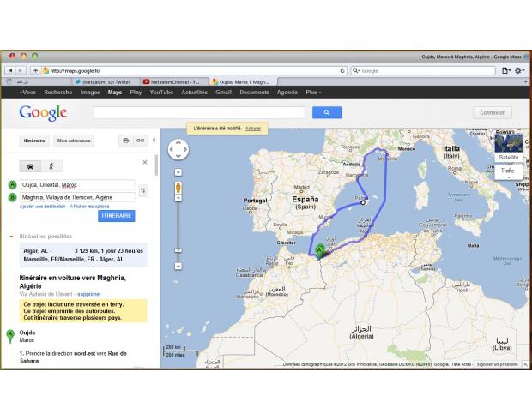This screenshot has width=532, height=420.
Task: Click the add bookmark plus button
Action: [x=35, y=70]
